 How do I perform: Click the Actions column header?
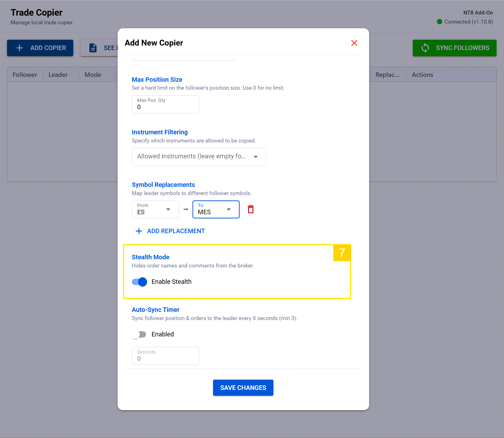422,75
